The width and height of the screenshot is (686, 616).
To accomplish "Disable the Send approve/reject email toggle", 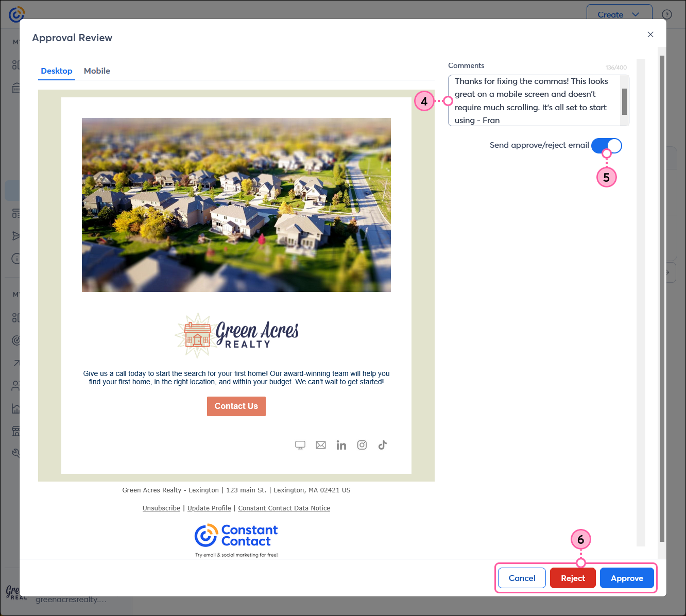I will pos(606,145).
